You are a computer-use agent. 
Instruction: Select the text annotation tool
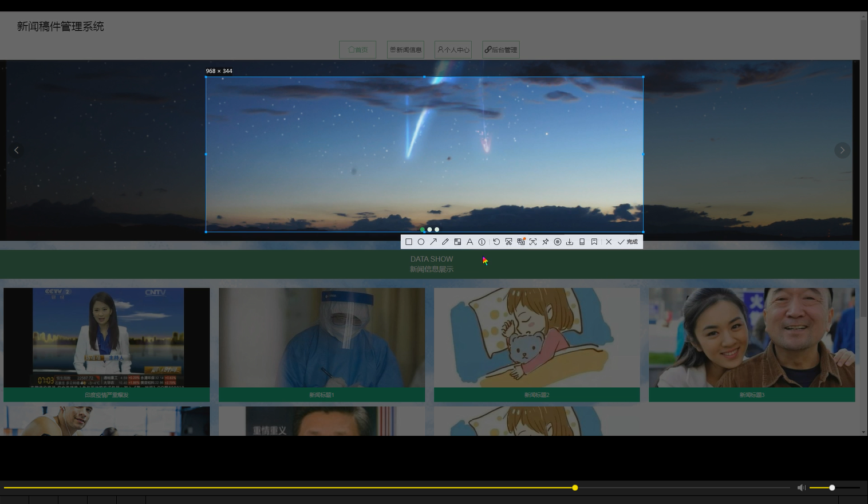[x=469, y=242]
